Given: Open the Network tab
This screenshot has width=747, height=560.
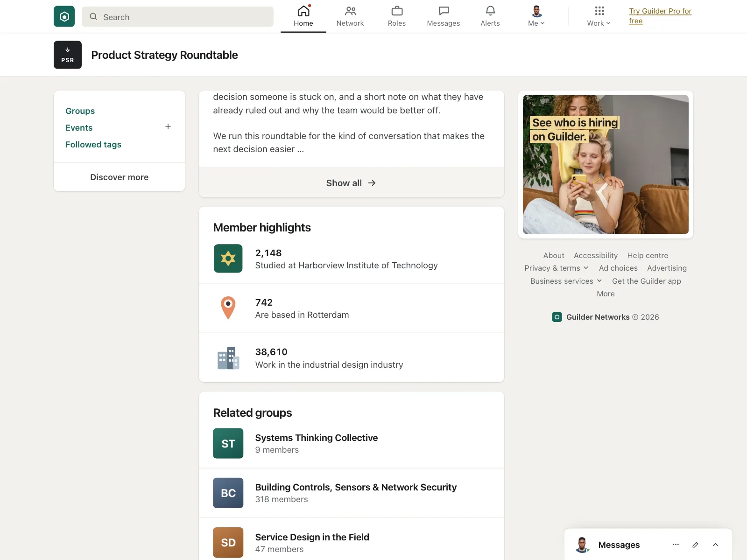Looking at the screenshot, I should [350, 16].
